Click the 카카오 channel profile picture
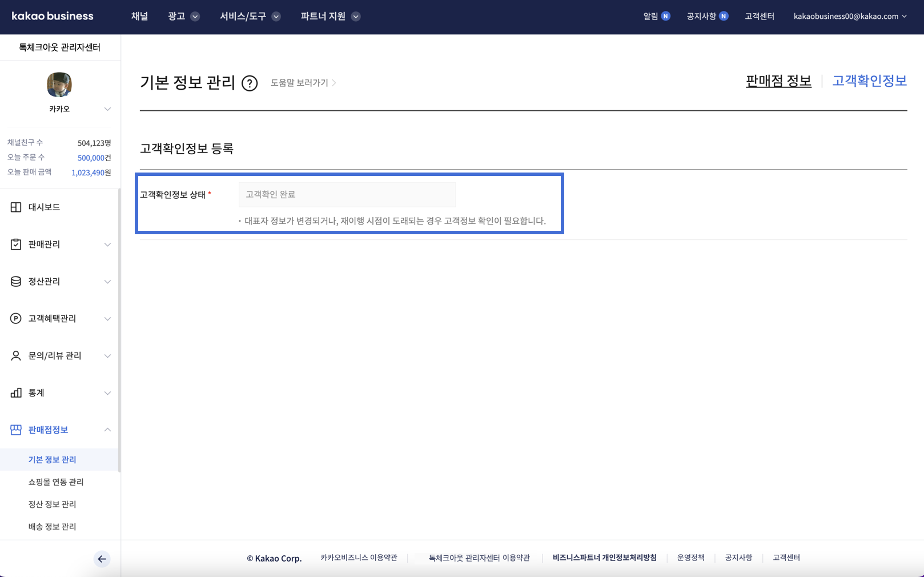The height and width of the screenshot is (577, 924). pyautogui.click(x=59, y=85)
